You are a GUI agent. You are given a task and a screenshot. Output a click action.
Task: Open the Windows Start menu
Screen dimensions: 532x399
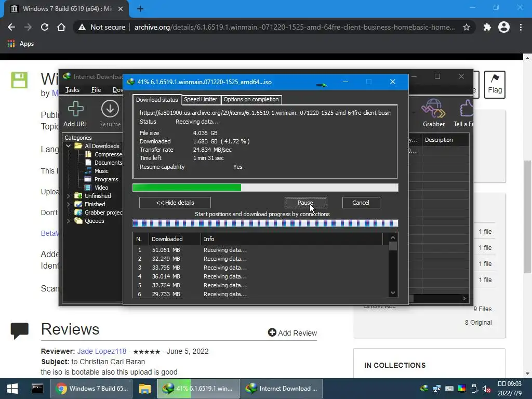(x=12, y=389)
